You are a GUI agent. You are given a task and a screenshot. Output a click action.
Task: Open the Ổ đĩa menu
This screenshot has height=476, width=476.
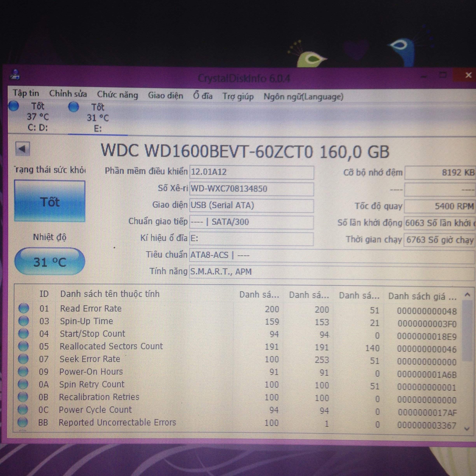(203, 96)
